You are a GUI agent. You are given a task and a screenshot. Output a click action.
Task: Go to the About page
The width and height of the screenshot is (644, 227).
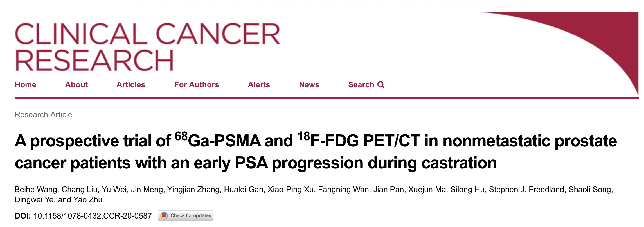click(76, 85)
